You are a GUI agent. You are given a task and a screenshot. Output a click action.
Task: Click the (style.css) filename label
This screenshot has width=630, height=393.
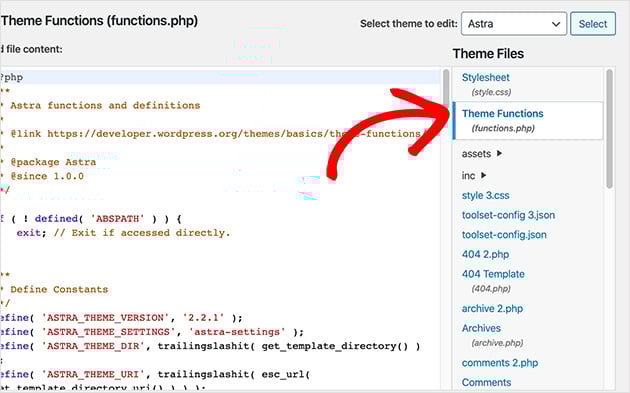coord(491,92)
